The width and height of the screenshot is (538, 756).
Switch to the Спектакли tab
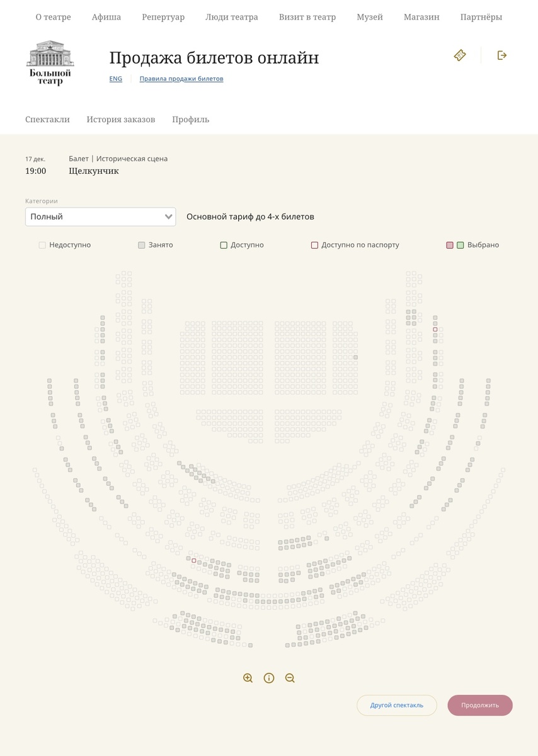(47, 119)
